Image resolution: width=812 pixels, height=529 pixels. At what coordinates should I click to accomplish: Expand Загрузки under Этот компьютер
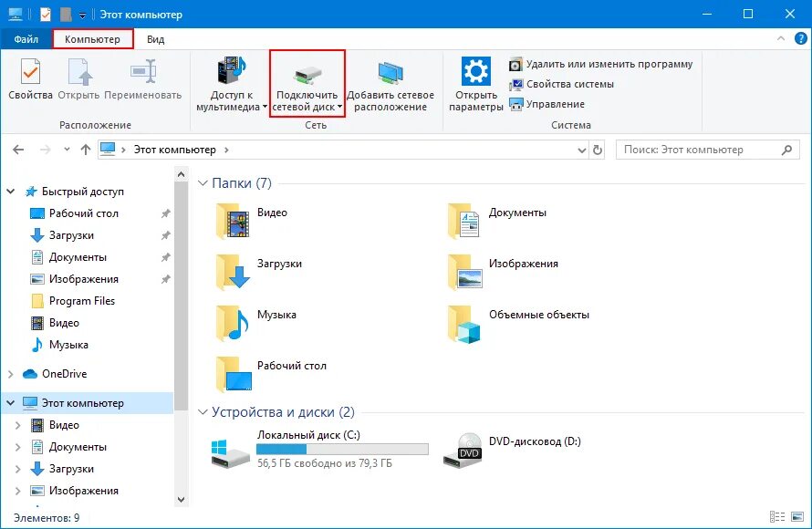tap(18, 469)
